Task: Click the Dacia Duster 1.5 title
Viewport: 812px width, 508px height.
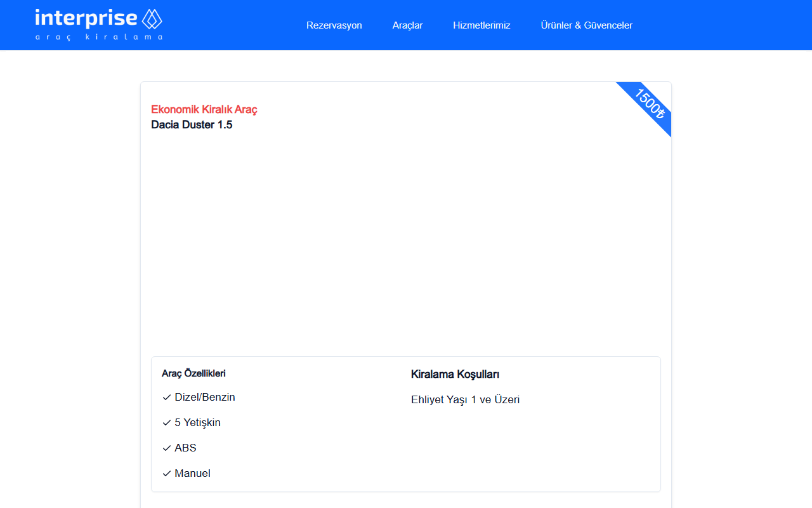Action: tap(192, 124)
